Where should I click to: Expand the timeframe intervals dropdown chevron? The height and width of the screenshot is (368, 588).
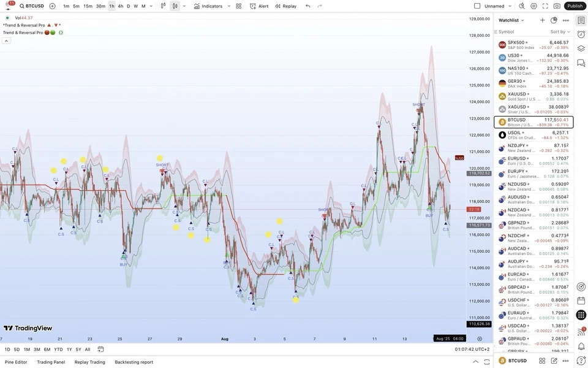coord(151,6)
